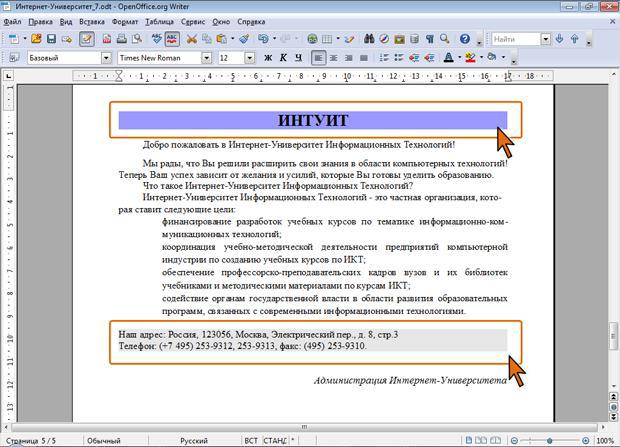Open the Таблица menu
620x447 pixels.
click(159, 22)
